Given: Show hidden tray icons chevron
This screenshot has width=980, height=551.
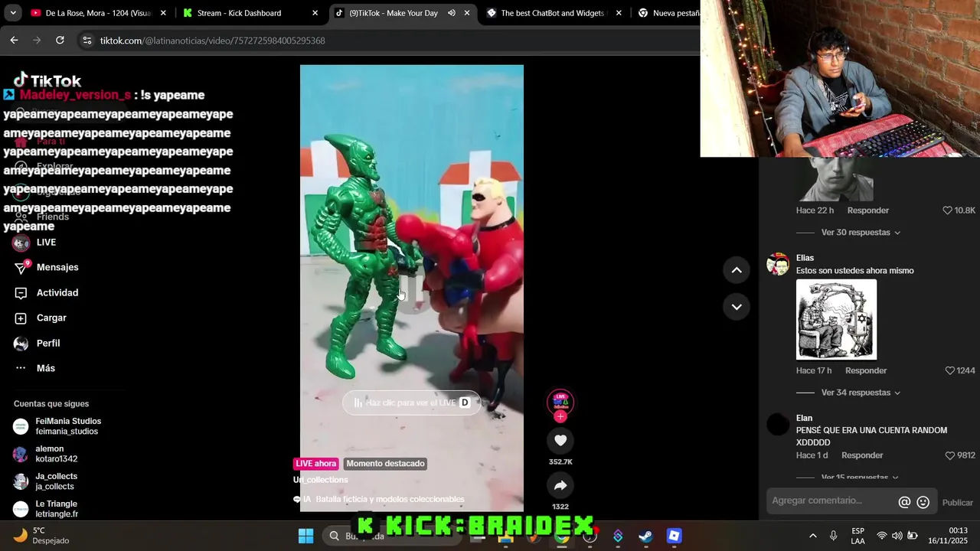Looking at the screenshot, I should [812, 536].
